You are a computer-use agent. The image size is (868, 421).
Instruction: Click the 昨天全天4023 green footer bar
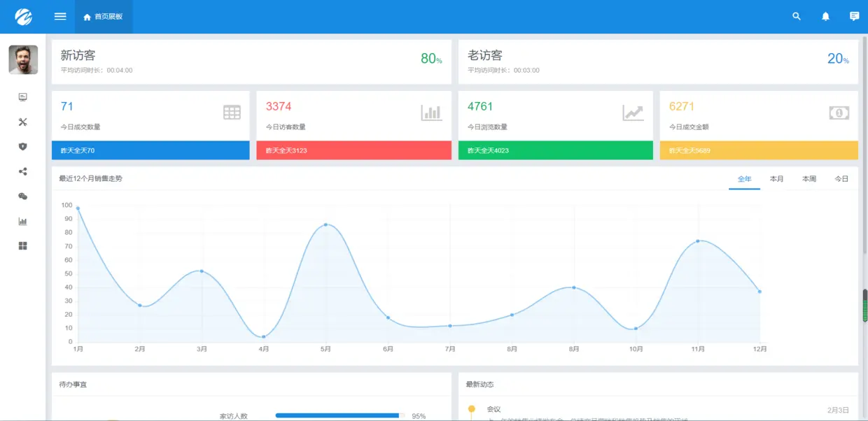[x=556, y=150]
